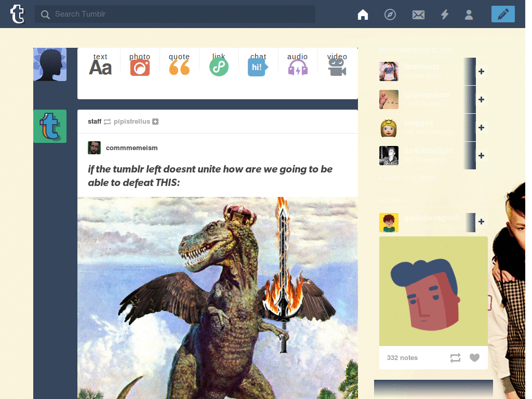Create a new chat post
This screenshot has width=532, height=399.
[258, 64]
